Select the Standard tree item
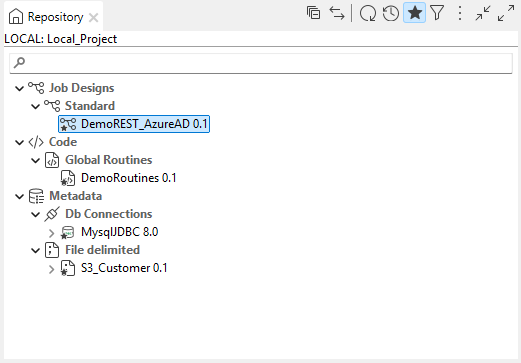This screenshot has height=363, width=521. 90,106
